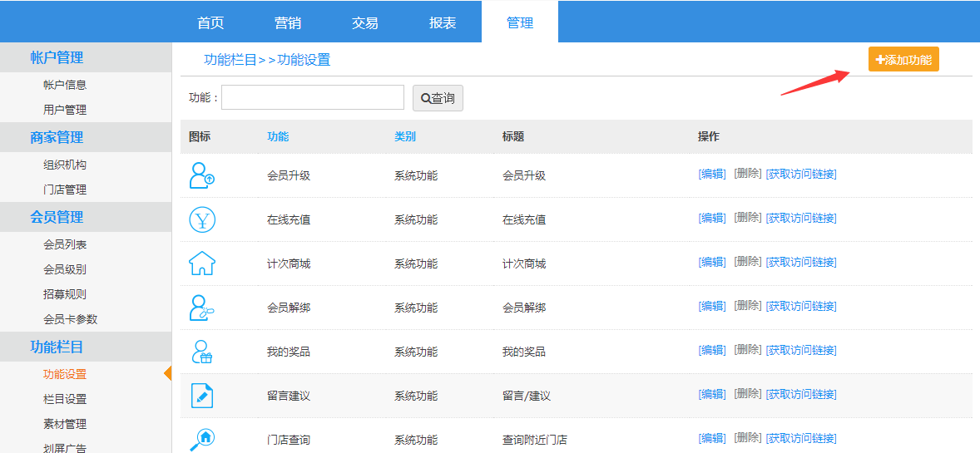Switch to the 营销 tab
This screenshot has height=453, width=980.
coord(288,23)
